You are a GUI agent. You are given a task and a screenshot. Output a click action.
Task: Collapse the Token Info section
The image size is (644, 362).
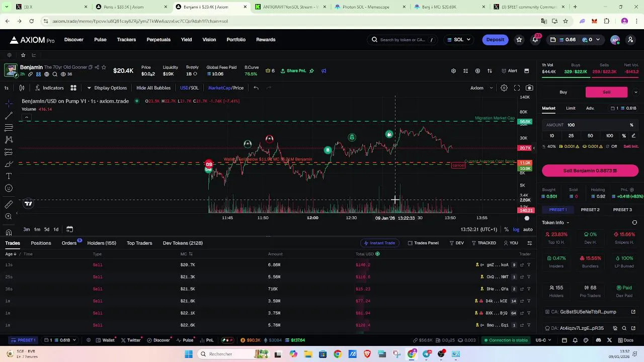(x=556, y=223)
